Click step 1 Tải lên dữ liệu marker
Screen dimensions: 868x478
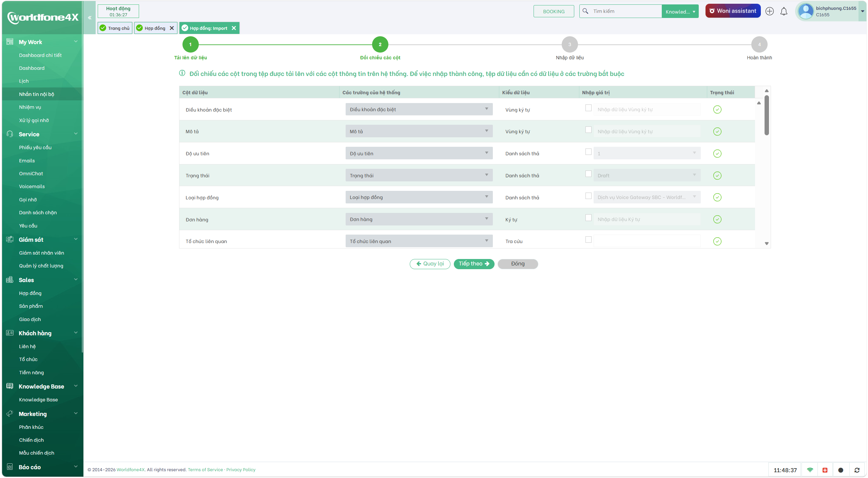click(x=190, y=44)
